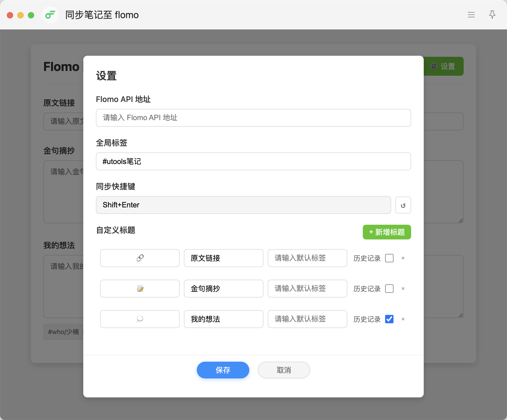Image resolution: width=507 pixels, height=420 pixels.
Task: Click default tag field in 我的想法 row
Action: 307,319
